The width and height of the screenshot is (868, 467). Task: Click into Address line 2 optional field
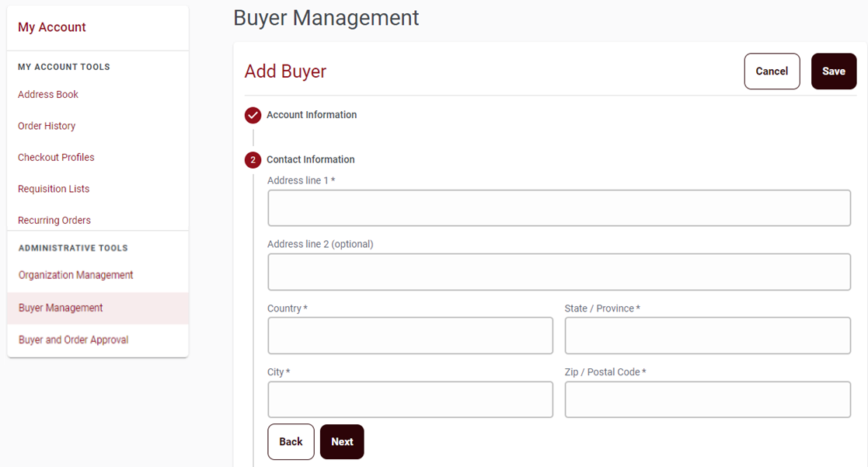559,272
